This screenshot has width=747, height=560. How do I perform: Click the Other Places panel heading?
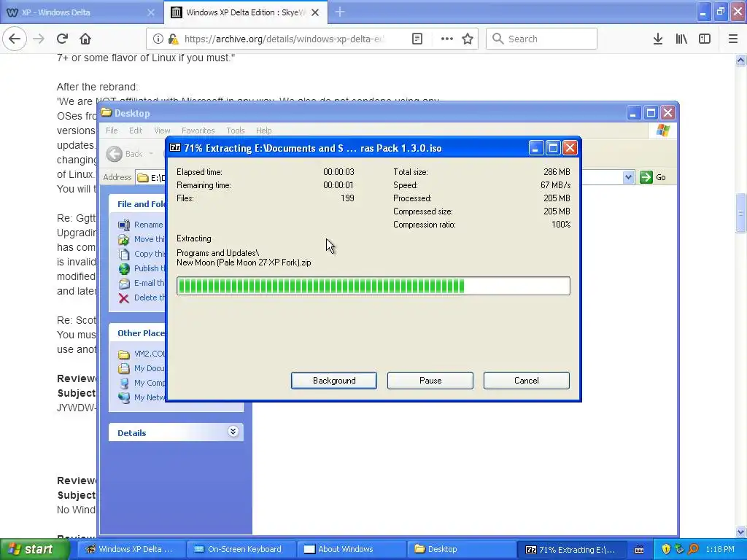coord(141,333)
